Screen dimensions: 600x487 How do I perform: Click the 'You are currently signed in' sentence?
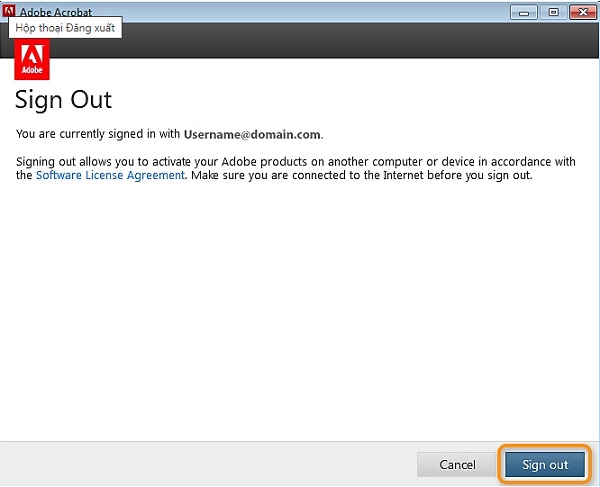click(x=170, y=134)
